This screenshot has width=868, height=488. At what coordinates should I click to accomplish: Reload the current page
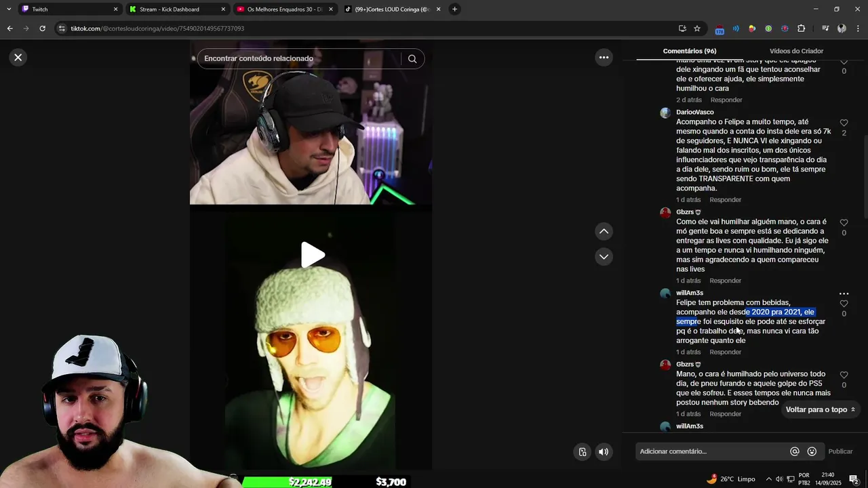pyautogui.click(x=42, y=28)
